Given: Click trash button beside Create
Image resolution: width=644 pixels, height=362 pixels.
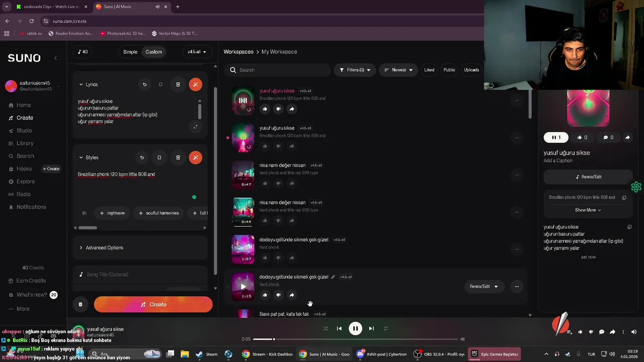Looking at the screenshot, I should (80, 304).
